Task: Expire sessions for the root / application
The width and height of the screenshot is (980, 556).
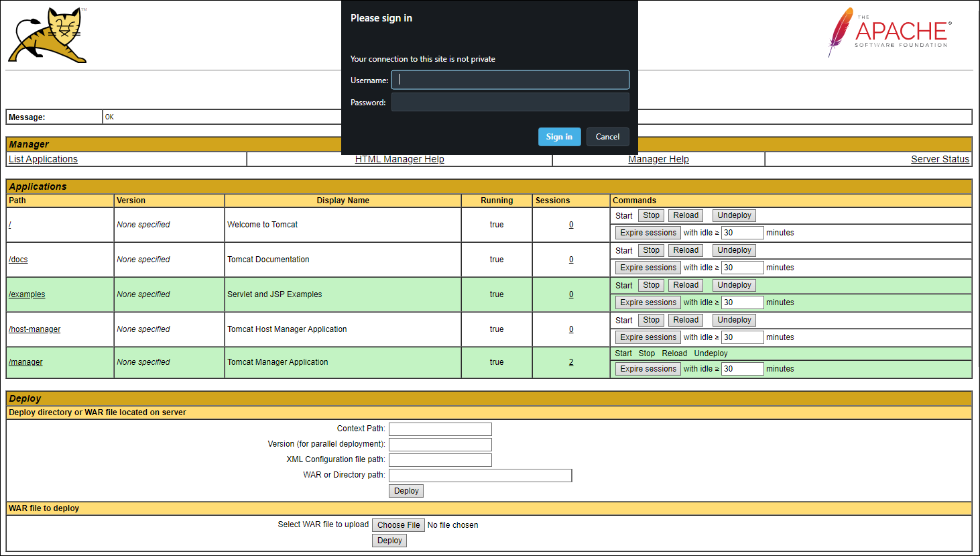Action: pyautogui.click(x=648, y=233)
